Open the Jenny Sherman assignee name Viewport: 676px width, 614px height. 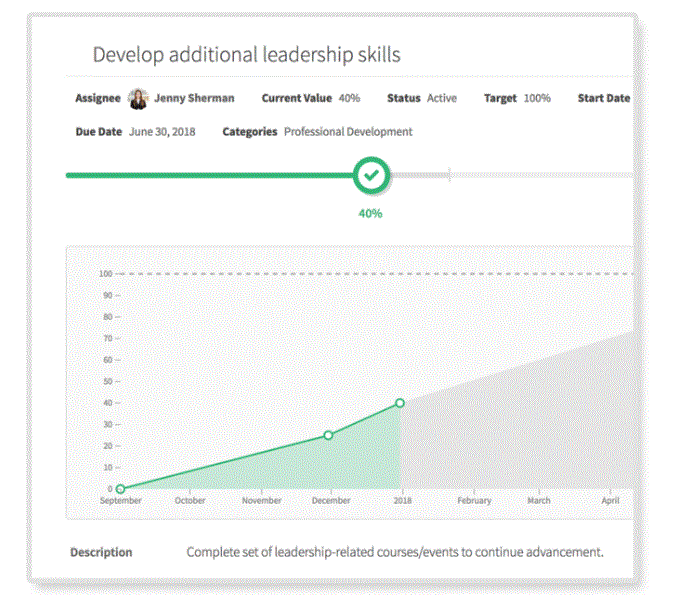click(x=194, y=98)
